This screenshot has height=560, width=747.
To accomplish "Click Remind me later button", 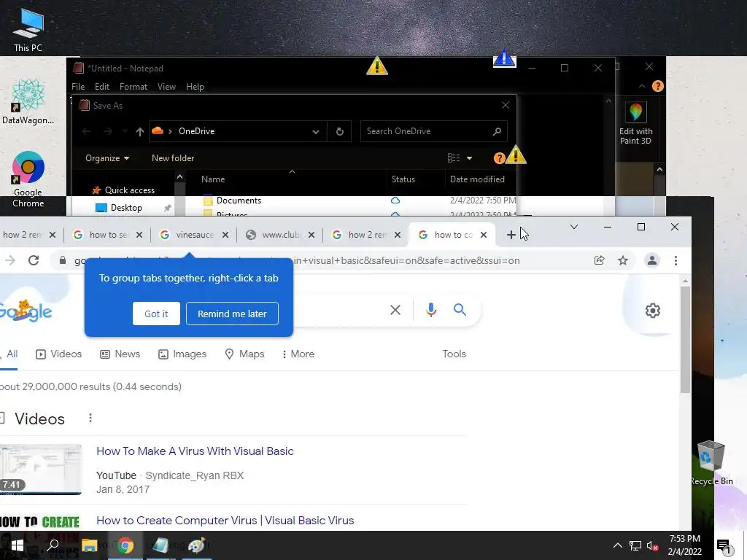I will click(x=232, y=314).
